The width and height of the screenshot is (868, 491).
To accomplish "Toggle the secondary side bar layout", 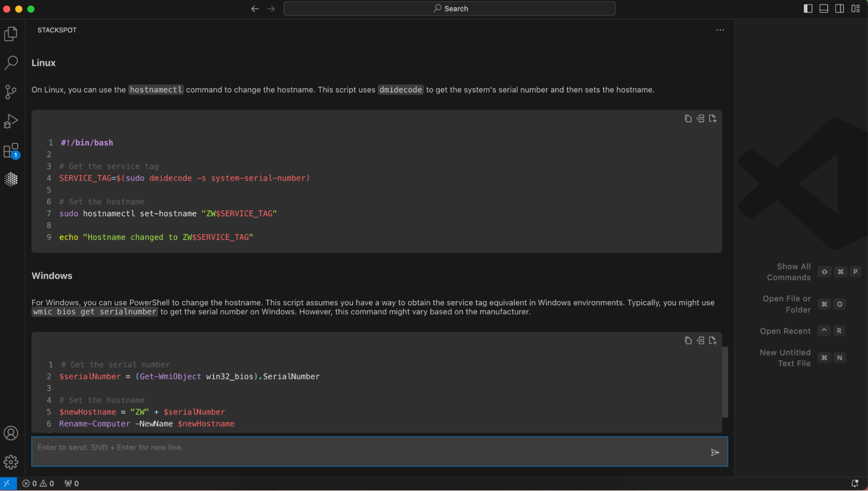I will (839, 9).
